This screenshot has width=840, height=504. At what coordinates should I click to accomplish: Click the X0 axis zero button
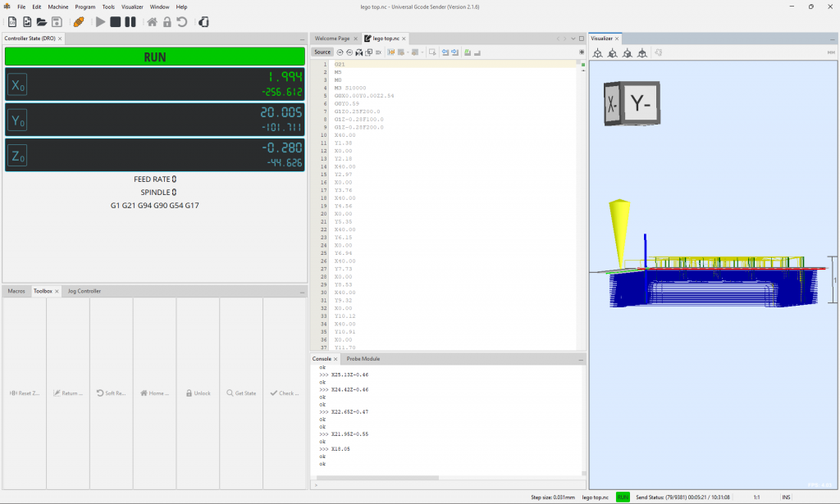tap(17, 84)
